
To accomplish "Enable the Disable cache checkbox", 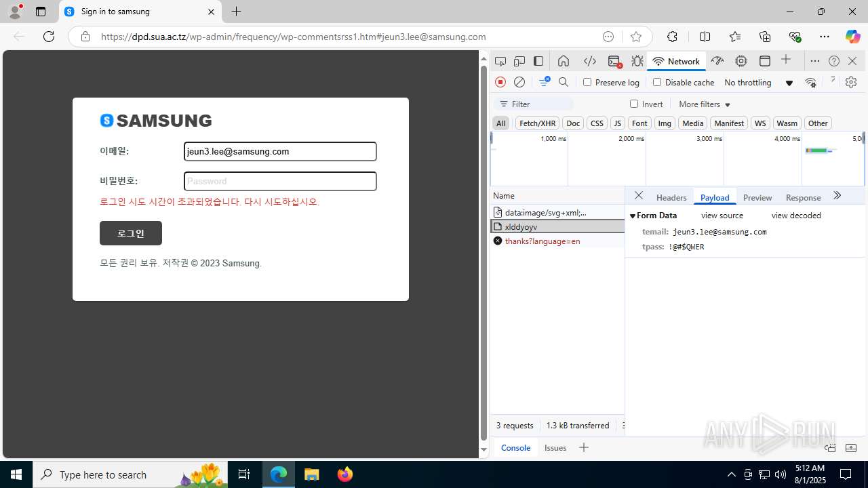I will click(657, 82).
